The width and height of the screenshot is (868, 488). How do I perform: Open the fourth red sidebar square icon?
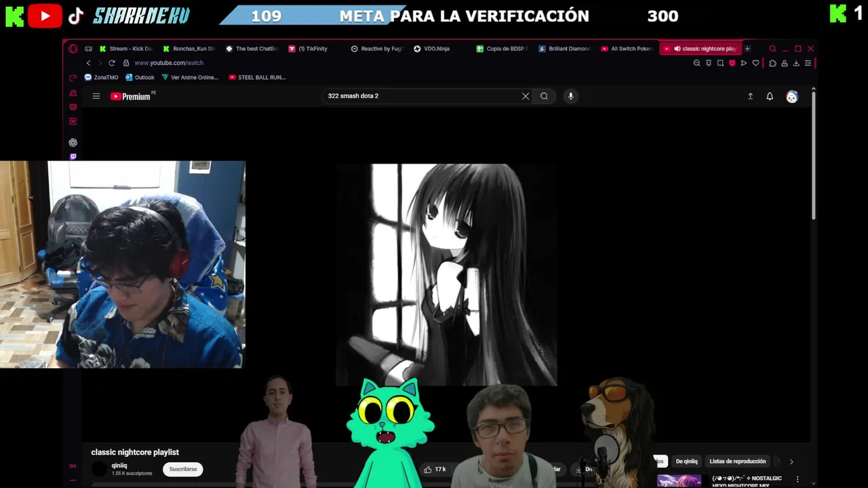coord(73,121)
